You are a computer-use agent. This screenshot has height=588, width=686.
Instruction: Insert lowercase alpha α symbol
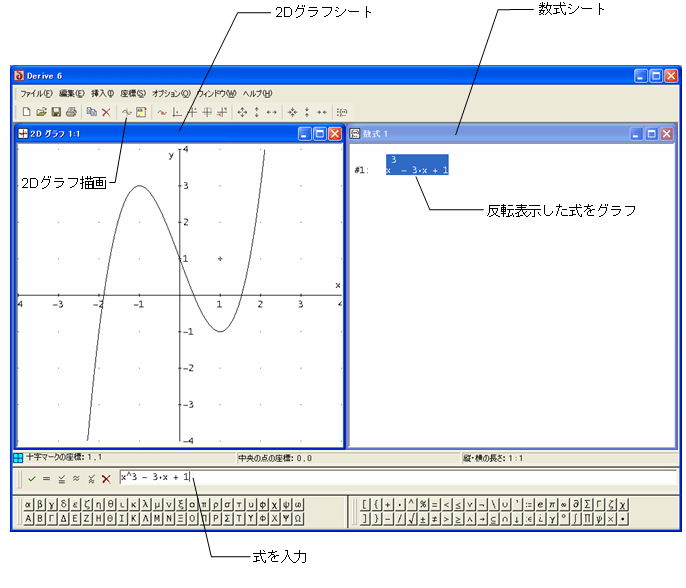coord(28,504)
